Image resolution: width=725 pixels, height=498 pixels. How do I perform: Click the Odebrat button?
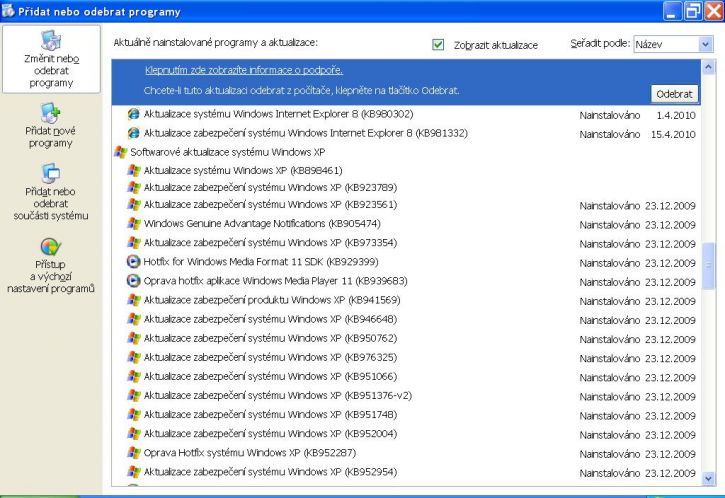pyautogui.click(x=674, y=94)
